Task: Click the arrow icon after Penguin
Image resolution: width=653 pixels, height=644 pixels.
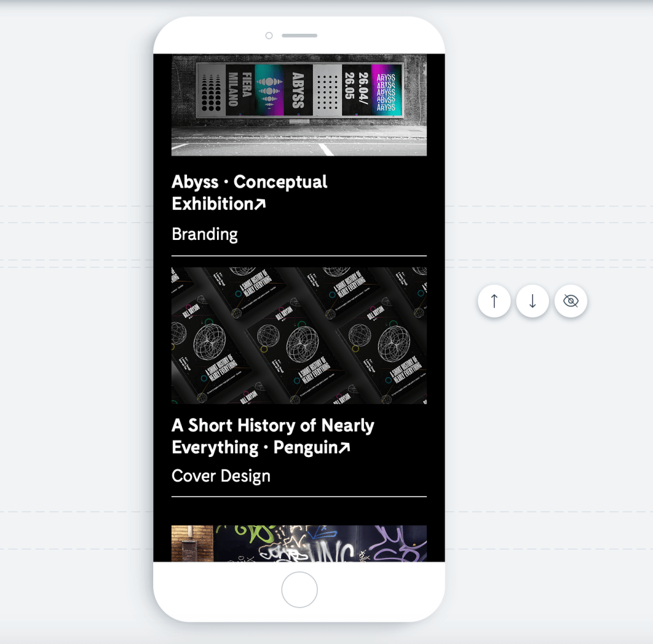Action: [344, 448]
